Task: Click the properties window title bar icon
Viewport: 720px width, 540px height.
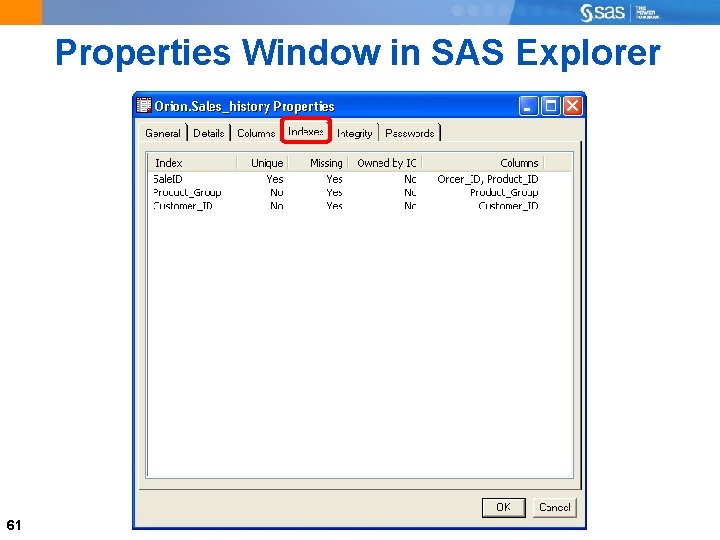Action: coord(144,106)
